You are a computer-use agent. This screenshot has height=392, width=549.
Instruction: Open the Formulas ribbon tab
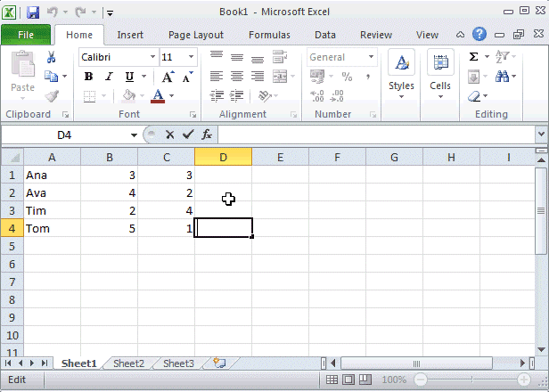click(x=269, y=35)
